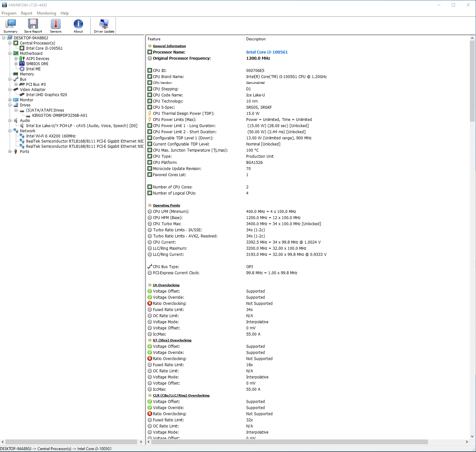Viewport: 476px width, 452px height.
Task: Click the Central Processor(s) chip icon
Action: coord(16,43)
